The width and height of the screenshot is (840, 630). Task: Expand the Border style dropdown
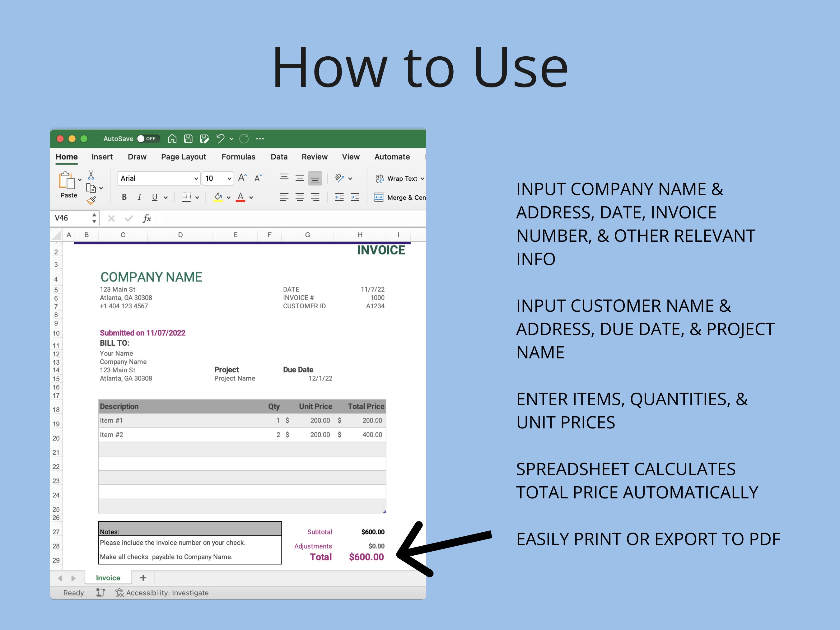(x=197, y=197)
